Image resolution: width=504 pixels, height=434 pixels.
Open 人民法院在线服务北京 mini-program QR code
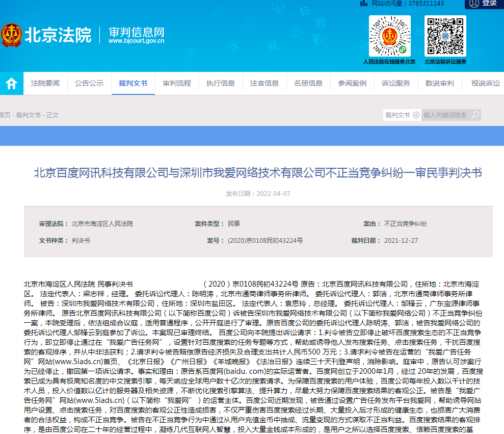(x=389, y=36)
